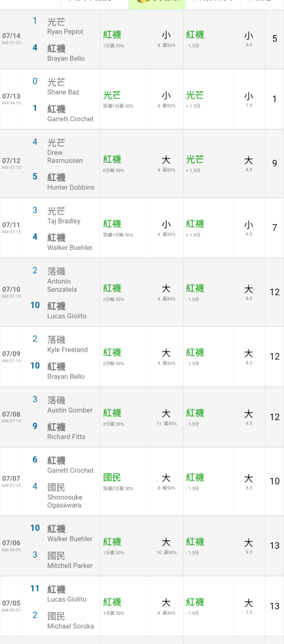Select Kyle Freeland in the 07/09 game

[x=68, y=350]
